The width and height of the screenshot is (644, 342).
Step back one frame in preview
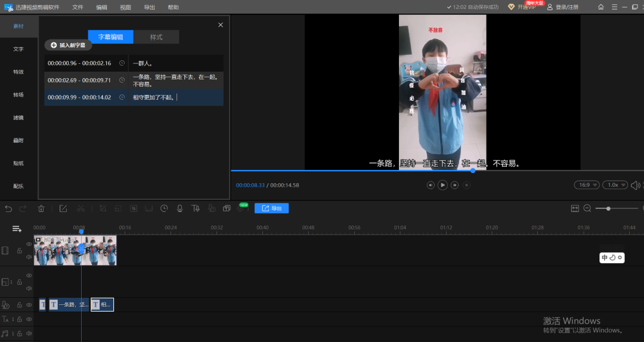click(x=431, y=185)
